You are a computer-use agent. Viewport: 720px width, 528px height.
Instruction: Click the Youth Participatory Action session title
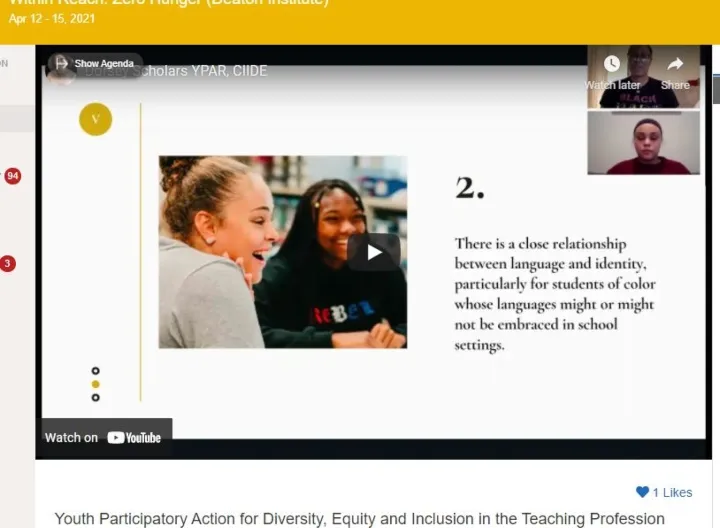(359, 519)
